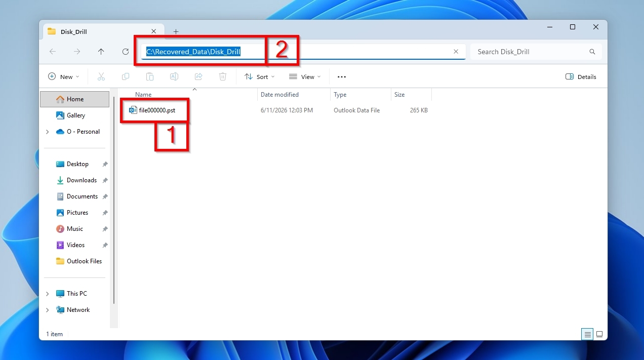The image size is (644, 360).
Task: Close the Disk_Drill tab
Action: 154,31
